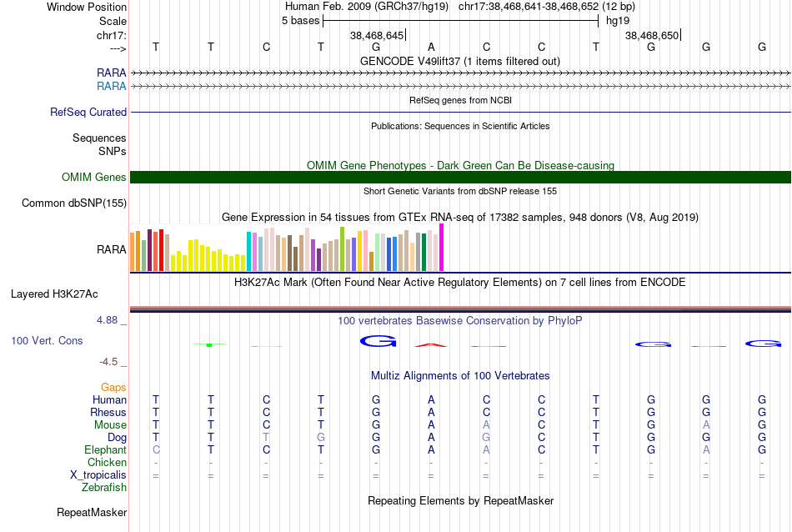Click the dark green OMIM gene bar
The width and height of the screenshot is (792, 532).
pyautogui.click(x=460, y=178)
